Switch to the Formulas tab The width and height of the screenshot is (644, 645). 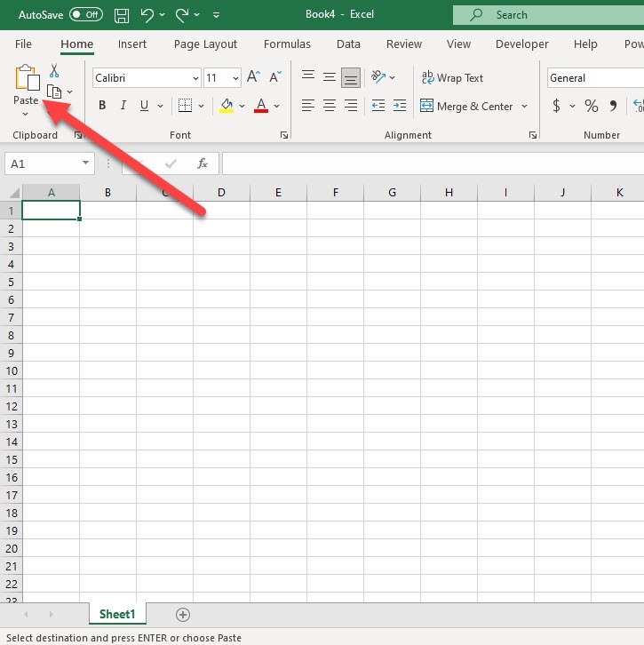tap(287, 44)
